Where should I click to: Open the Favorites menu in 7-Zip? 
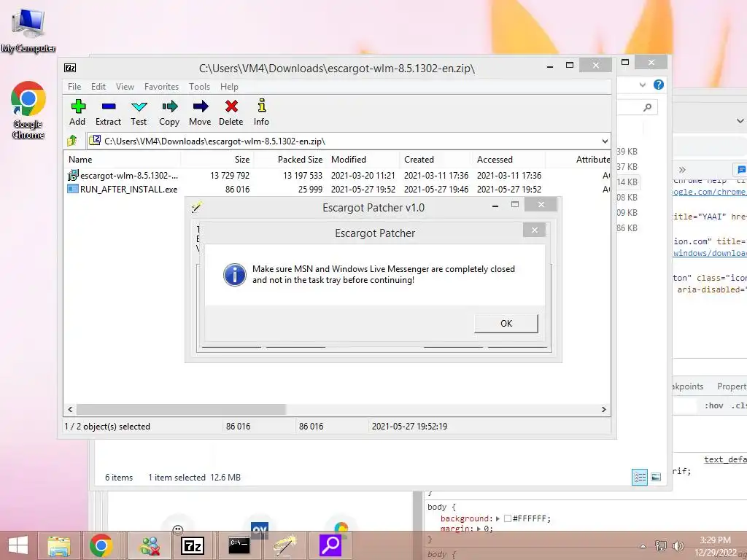click(161, 87)
